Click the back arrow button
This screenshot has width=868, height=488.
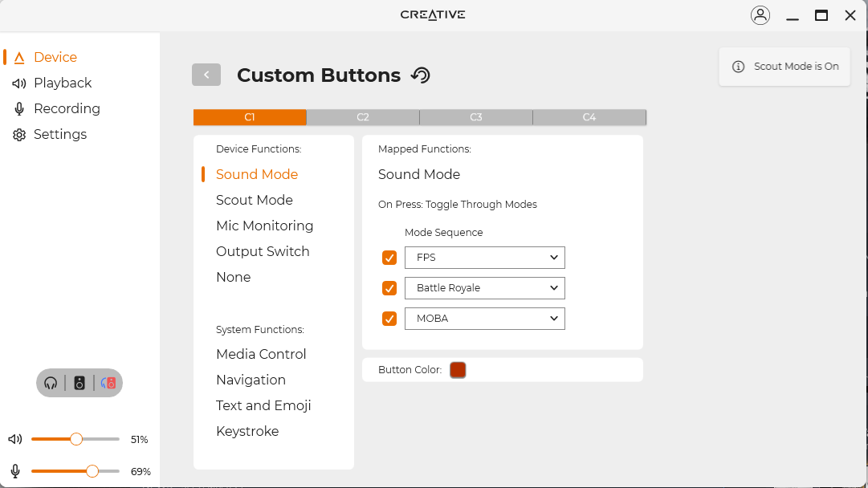206,75
